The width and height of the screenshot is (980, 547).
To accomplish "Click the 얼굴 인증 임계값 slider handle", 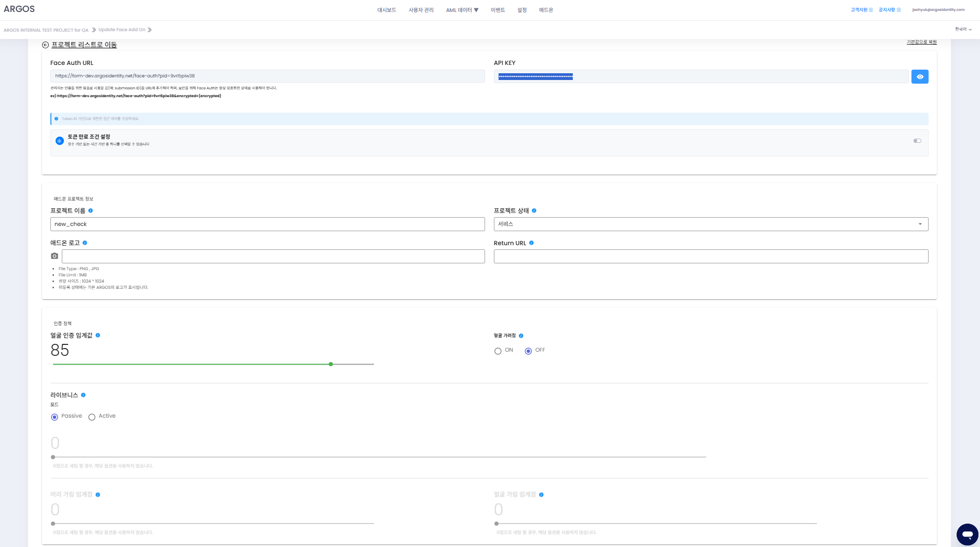I will [331, 365].
